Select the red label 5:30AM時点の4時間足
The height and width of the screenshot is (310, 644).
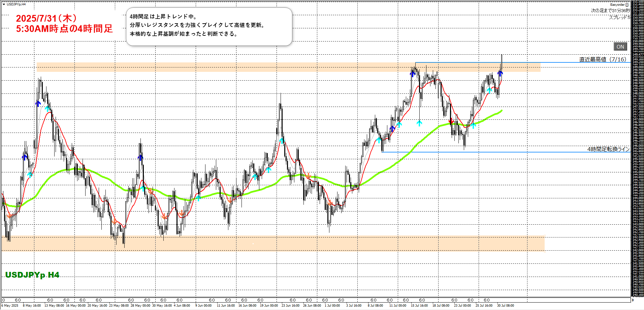(x=64, y=29)
